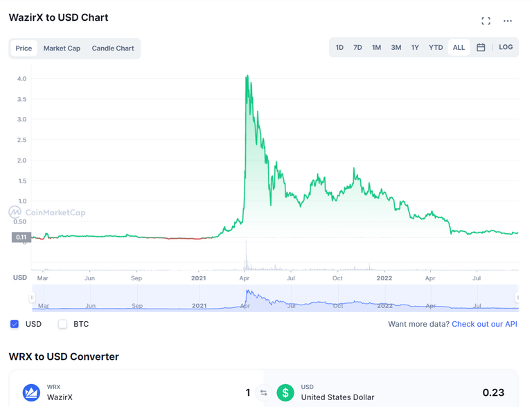Switch to the Market Cap tab
Image resolution: width=532 pixels, height=407 pixels.
click(x=62, y=48)
